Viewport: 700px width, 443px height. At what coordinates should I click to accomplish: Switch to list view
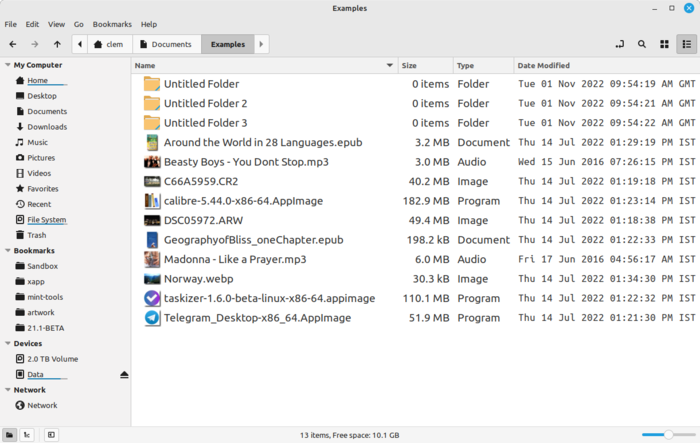pos(686,44)
